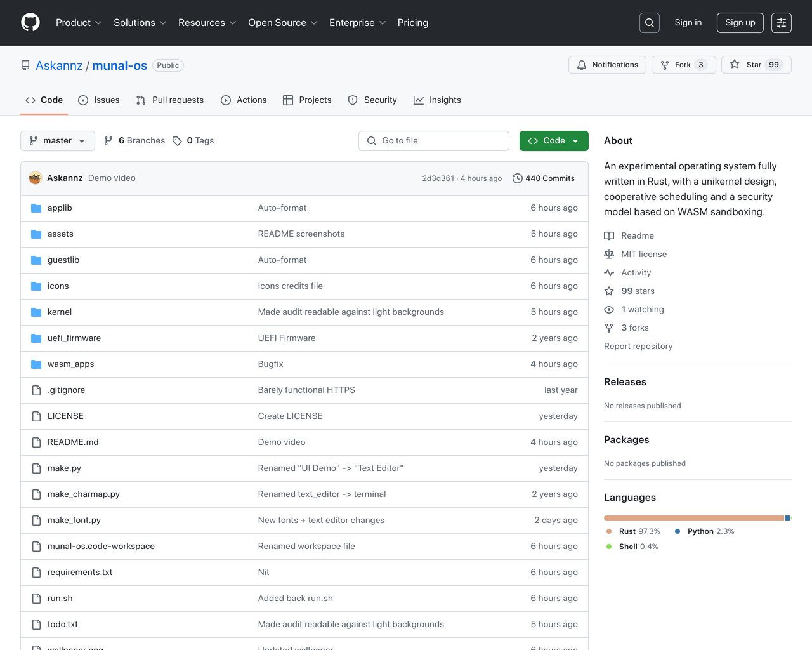The width and height of the screenshot is (812, 650).
Task: Click the repository icon beside Askannz
Action: click(x=25, y=65)
